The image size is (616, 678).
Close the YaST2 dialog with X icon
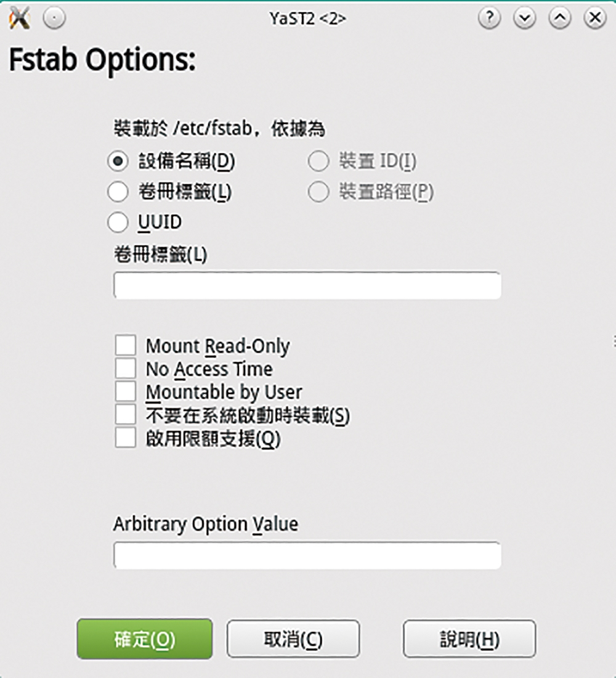(x=595, y=18)
